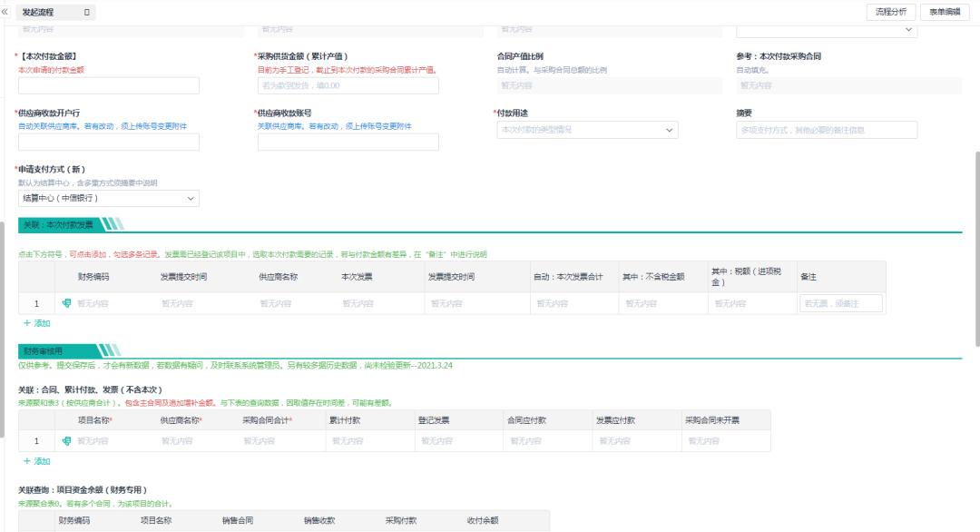Viewport: 980px width, 532px height.
Task: Open the 申请支付方式（新） dropdown
Action: coord(109,198)
